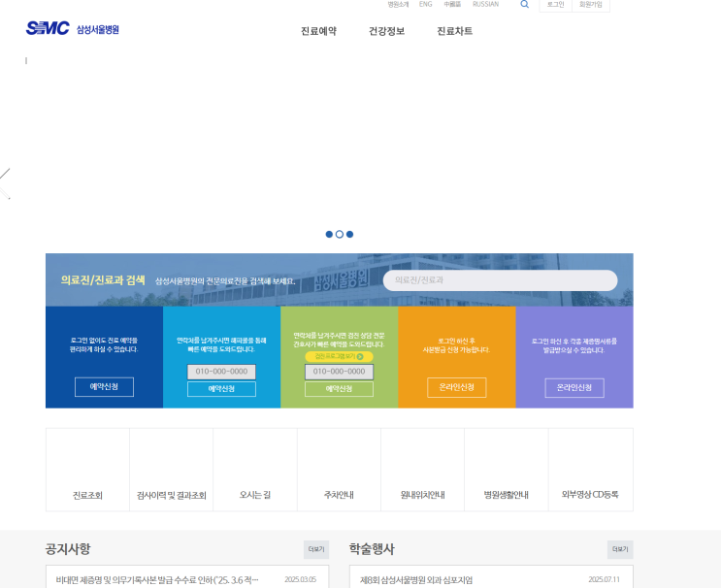The height and width of the screenshot is (588, 721).
Task: Focus phone number field in green panel
Action: (x=339, y=372)
